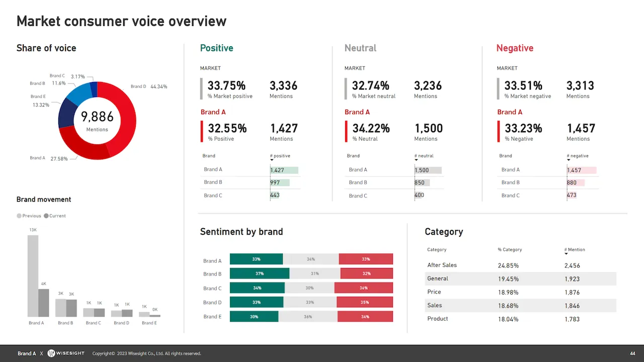This screenshot has width=644, height=362.
Task: Select the Sales category row label
Action: pyautogui.click(x=435, y=305)
